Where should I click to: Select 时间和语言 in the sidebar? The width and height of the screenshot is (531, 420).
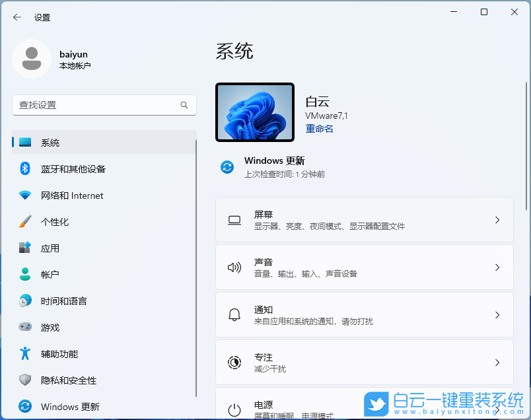pyautogui.click(x=63, y=301)
